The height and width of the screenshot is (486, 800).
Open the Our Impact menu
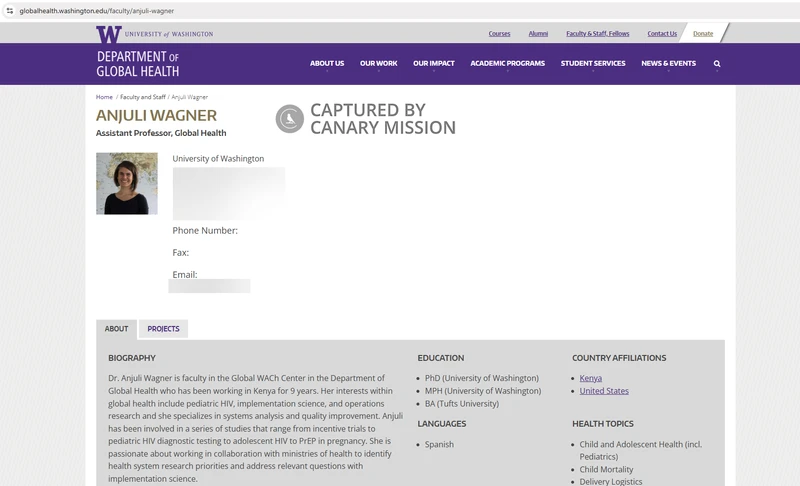pyautogui.click(x=434, y=63)
